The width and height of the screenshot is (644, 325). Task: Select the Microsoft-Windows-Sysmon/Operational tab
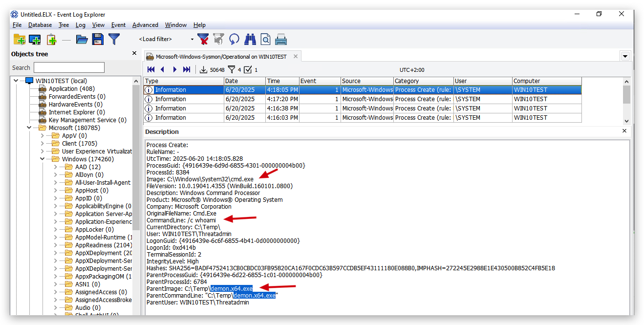(x=223, y=57)
